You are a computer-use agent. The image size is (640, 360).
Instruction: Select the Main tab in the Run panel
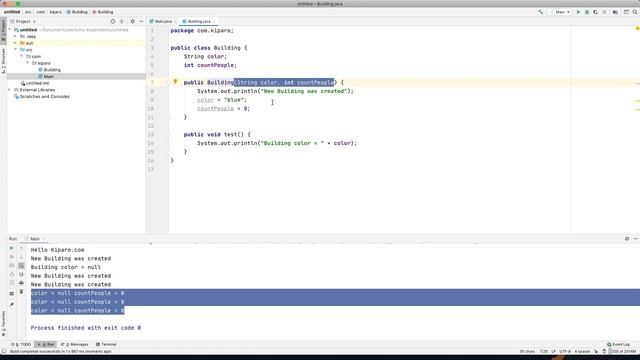(x=35, y=239)
